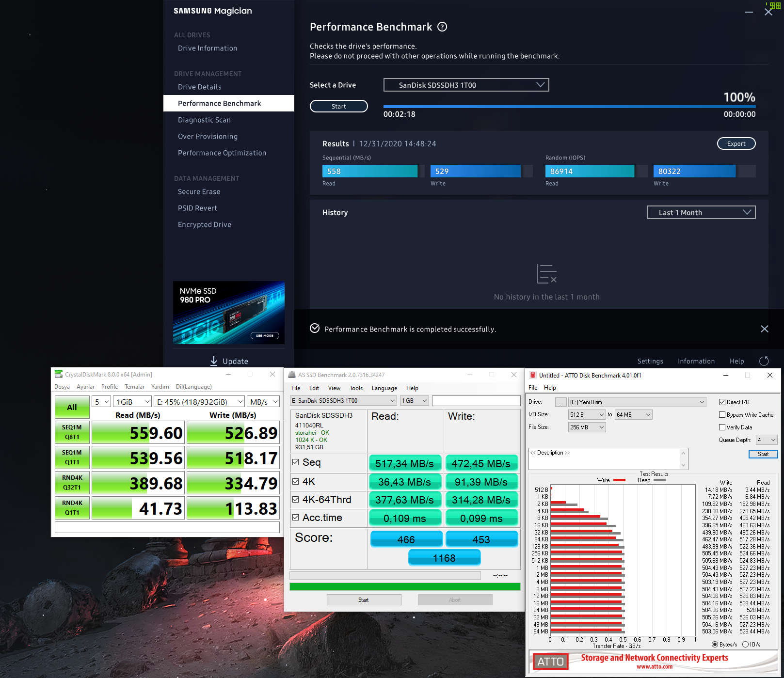Viewport: 784px width, 678px height.
Task: Close the CrystalDiskMark window
Action: 272,374
